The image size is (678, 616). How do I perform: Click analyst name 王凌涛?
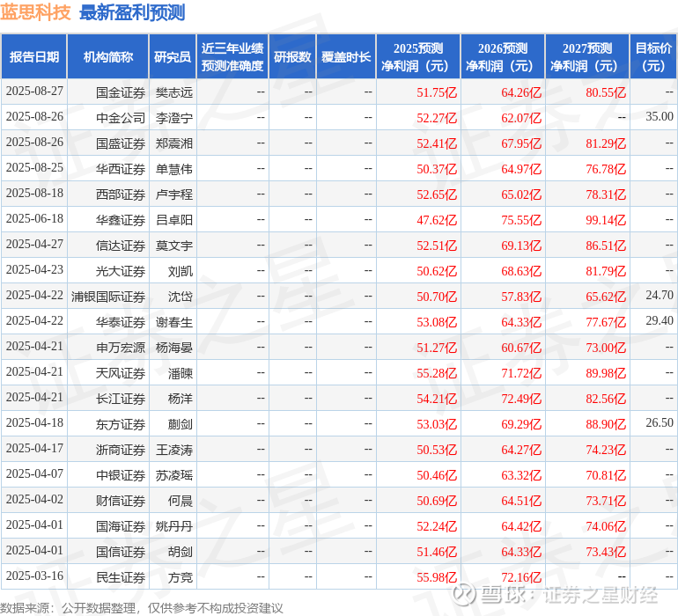[x=174, y=450]
